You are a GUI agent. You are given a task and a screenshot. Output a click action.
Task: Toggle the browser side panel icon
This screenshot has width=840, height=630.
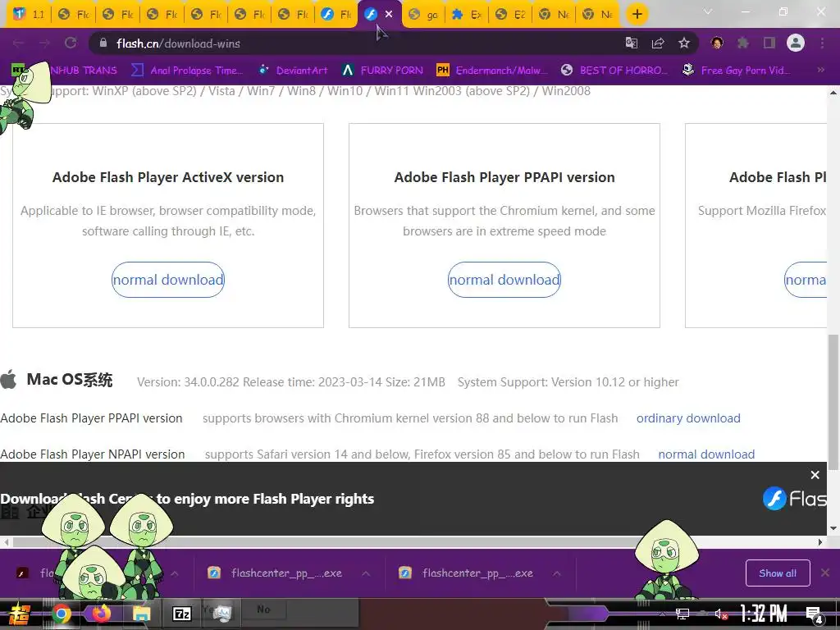[769, 43]
